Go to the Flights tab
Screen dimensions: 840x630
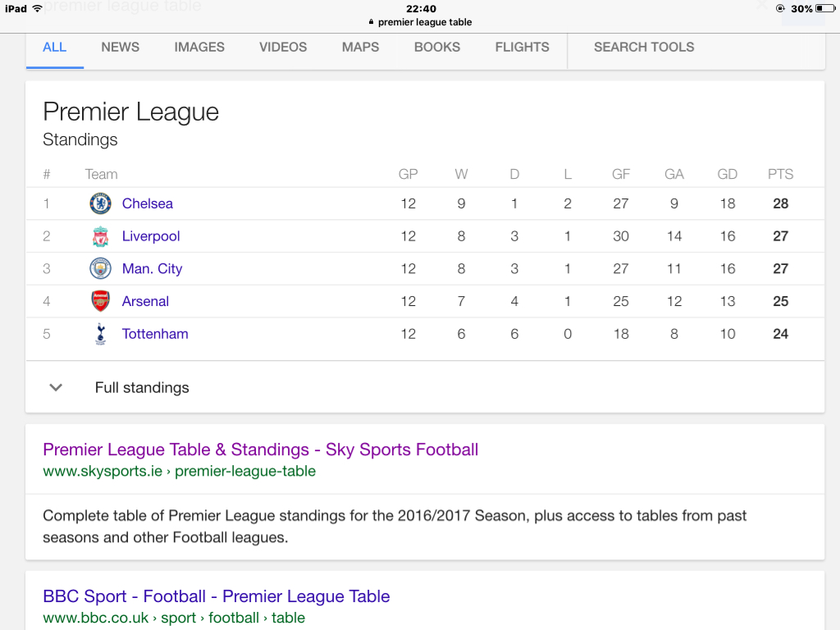click(522, 47)
